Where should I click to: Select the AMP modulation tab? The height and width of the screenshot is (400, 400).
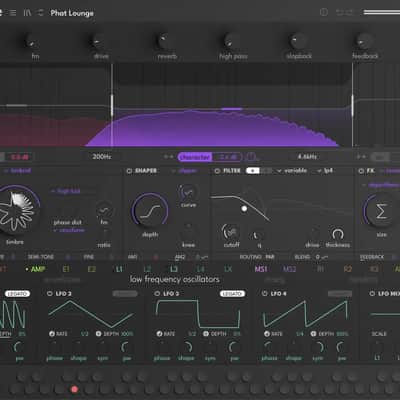37,269
